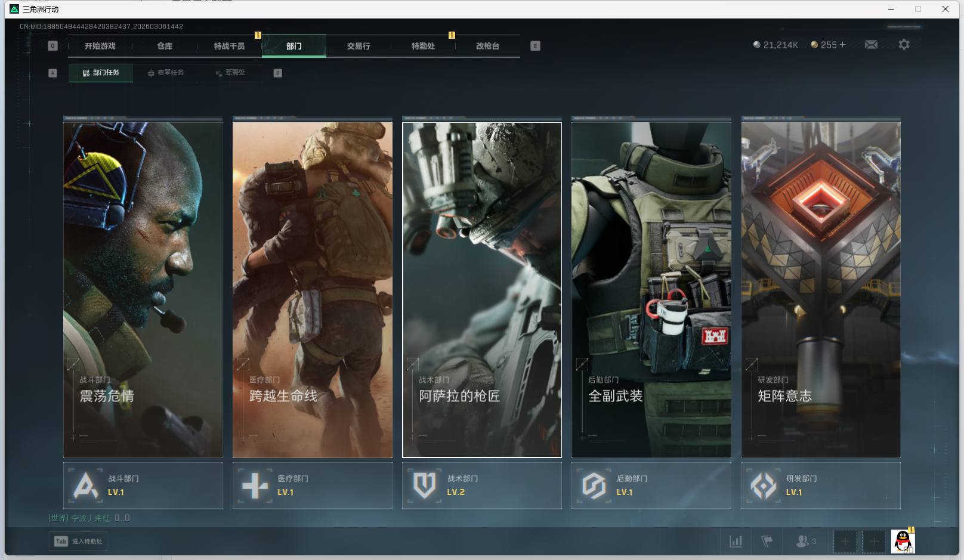Viewport: 964px width, 560px height.
Task: Select the 赛季任务 sub-tab
Action: (x=166, y=73)
